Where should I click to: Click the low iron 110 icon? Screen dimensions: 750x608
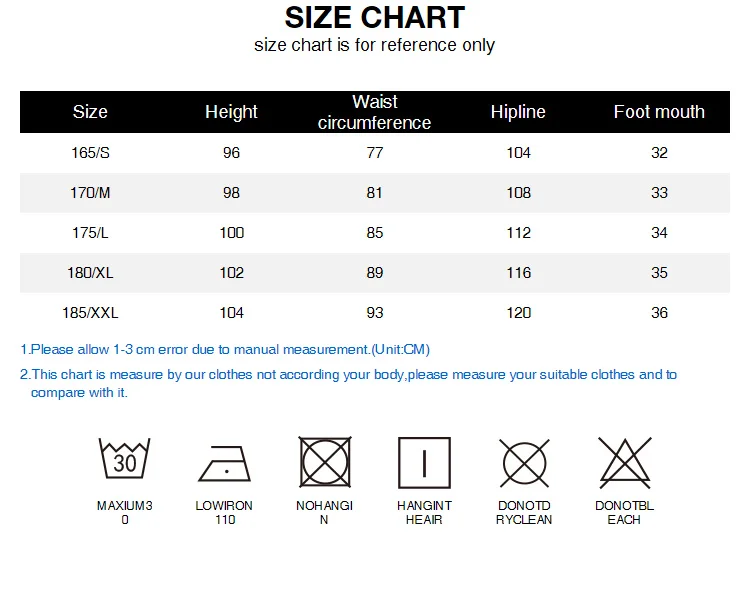click(224, 463)
